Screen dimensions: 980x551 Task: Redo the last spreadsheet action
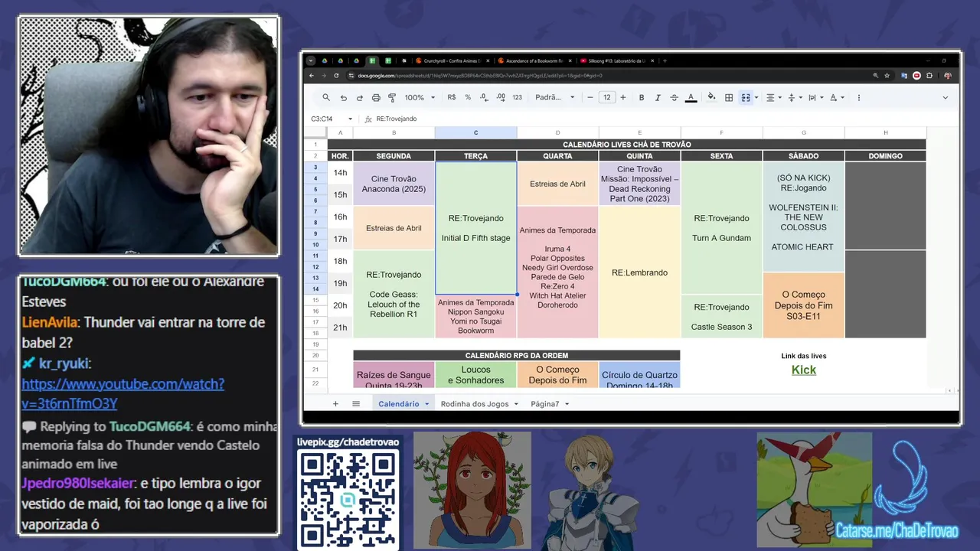(359, 98)
